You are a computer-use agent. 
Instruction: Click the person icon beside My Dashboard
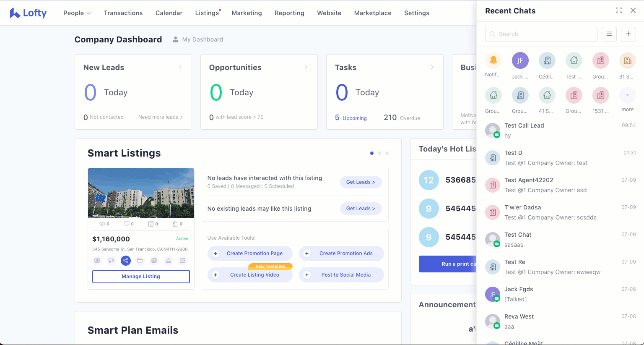click(x=176, y=39)
